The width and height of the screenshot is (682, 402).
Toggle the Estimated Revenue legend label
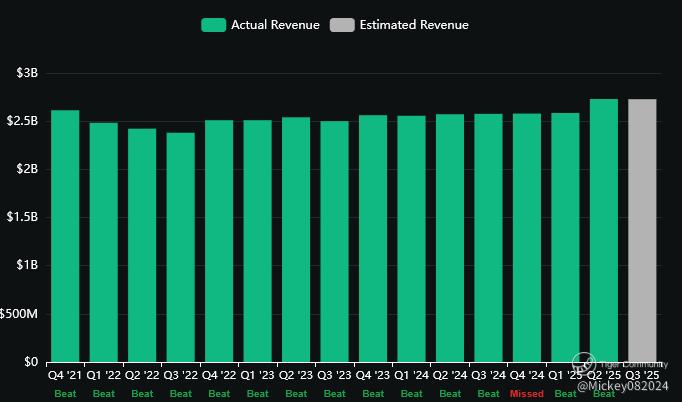click(x=412, y=25)
